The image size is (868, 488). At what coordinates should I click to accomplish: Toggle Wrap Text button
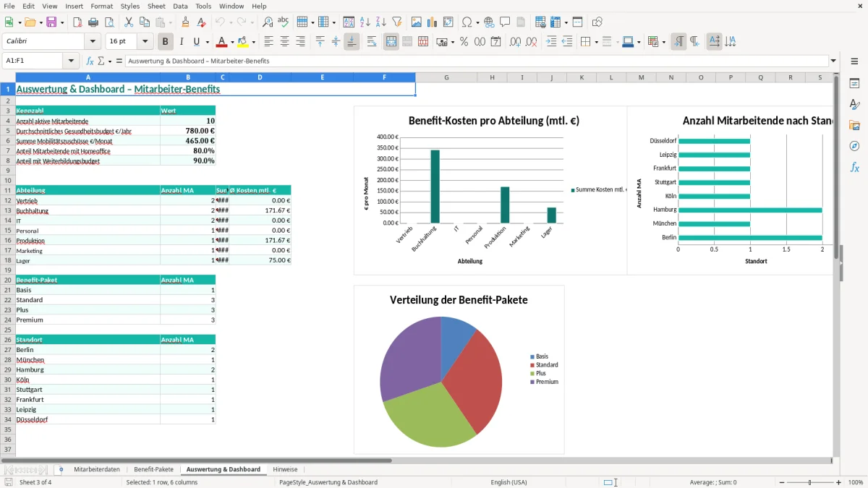372,42
